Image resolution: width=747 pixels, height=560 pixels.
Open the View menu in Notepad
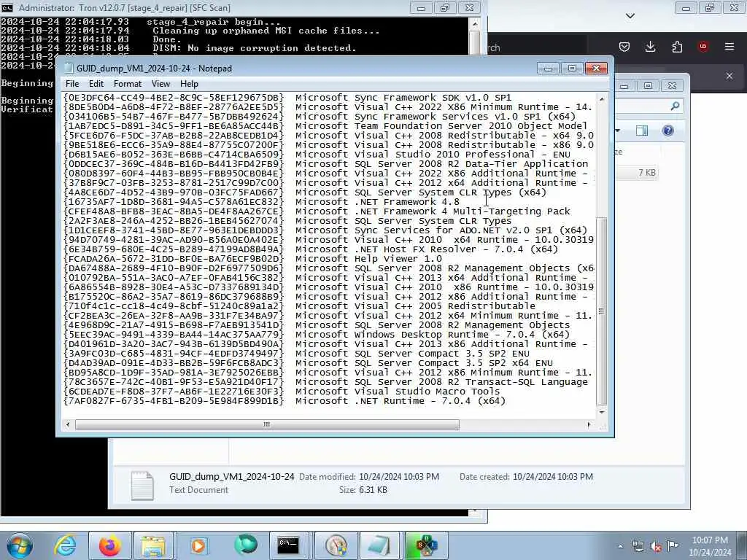tap(160, 84)
